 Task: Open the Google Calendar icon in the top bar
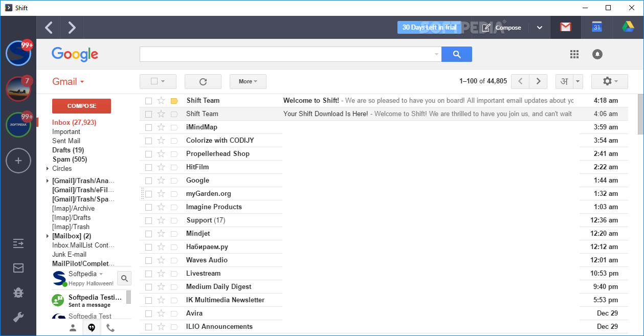pos(596,28)
